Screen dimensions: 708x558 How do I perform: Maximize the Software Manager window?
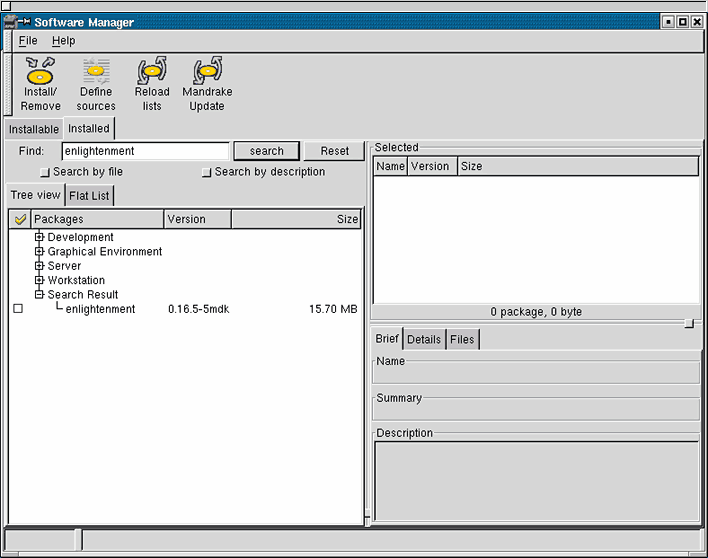pyautogui.click(x=682, y=22)
